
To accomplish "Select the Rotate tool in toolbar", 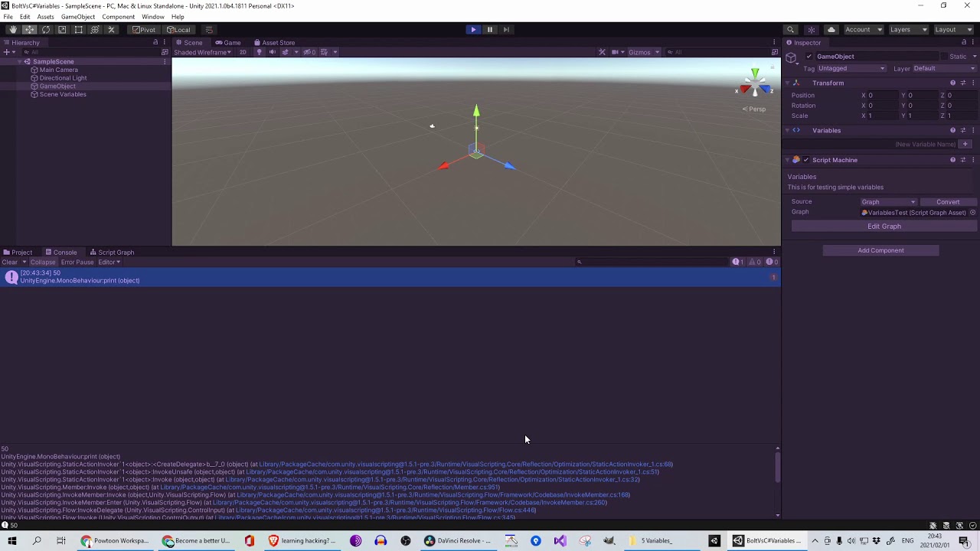I will click(46, 30).
